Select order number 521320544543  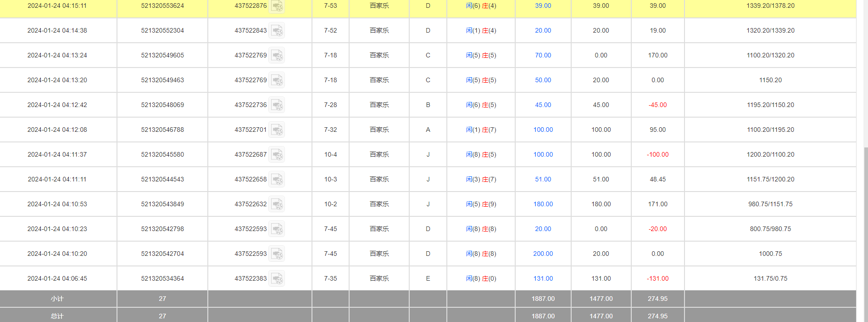[162, 179]
